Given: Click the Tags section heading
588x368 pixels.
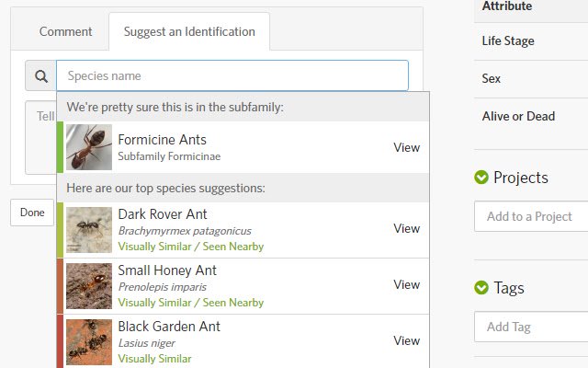Looking at the screenshot, I should [509, 288].
